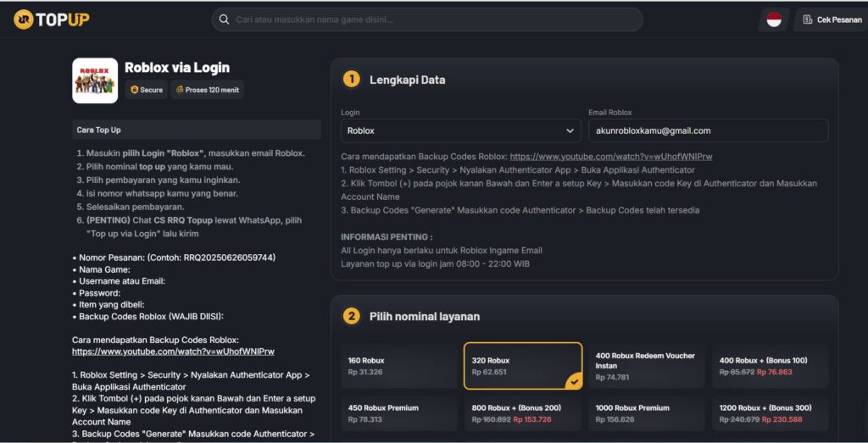Image resolution: width=868 pixels, height=443 pixels.
Task: Select the 1000 Robux Premium option
Action: pyautogui.click(x=647, y=413)
